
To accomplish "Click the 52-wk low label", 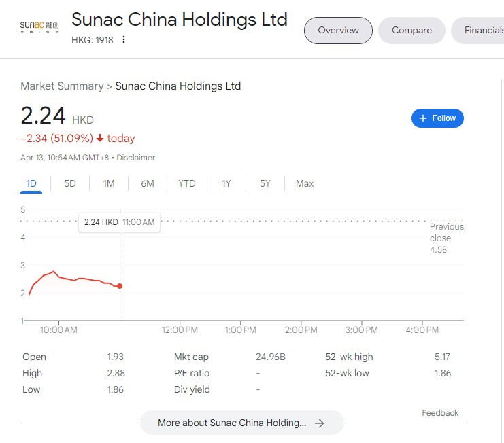I will [347, 373].
